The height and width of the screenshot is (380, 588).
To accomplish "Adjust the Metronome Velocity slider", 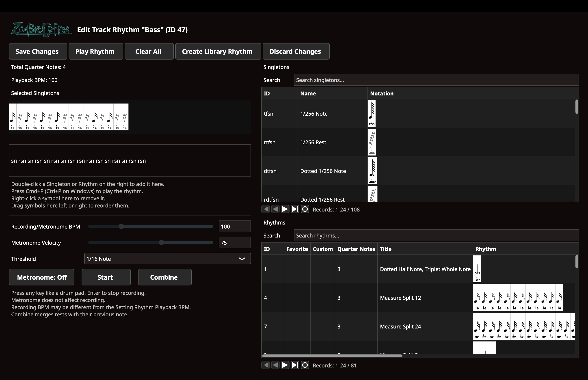I will coord(151,242).
